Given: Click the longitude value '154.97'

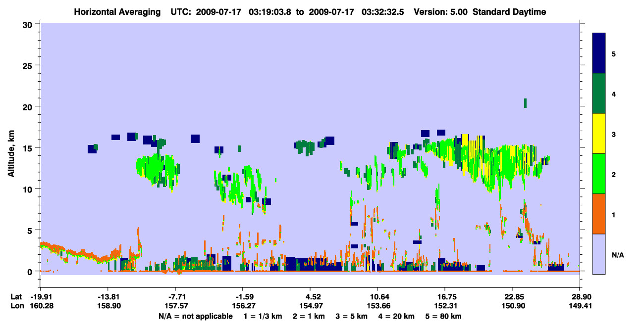Looking at the screenshot, I should pyautogui.click(x=310, y=306).
